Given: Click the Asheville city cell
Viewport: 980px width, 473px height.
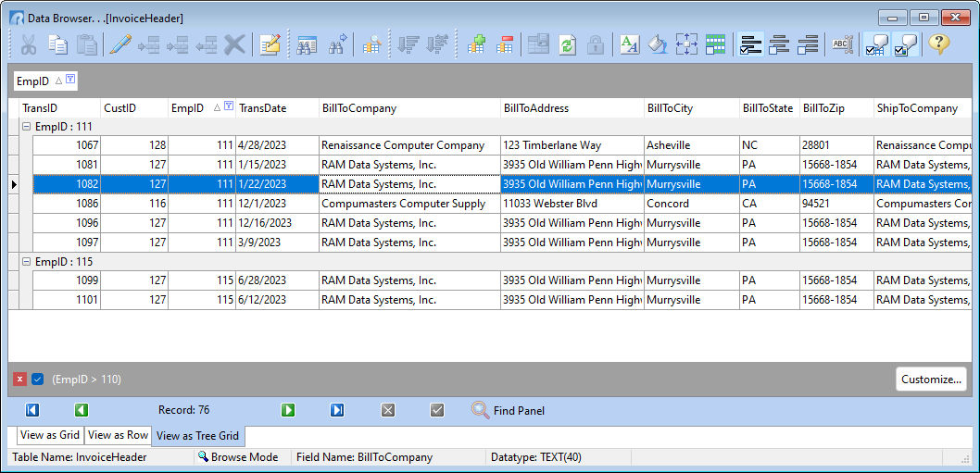Looking at the screenshot, I should coord(691,145).
